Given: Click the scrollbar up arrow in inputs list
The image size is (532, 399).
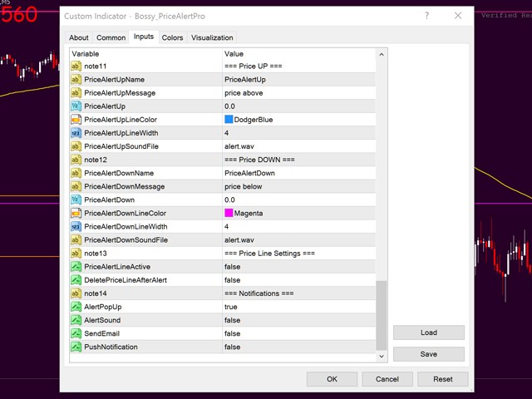Looking at the screenshot, I should pos(382,54).
